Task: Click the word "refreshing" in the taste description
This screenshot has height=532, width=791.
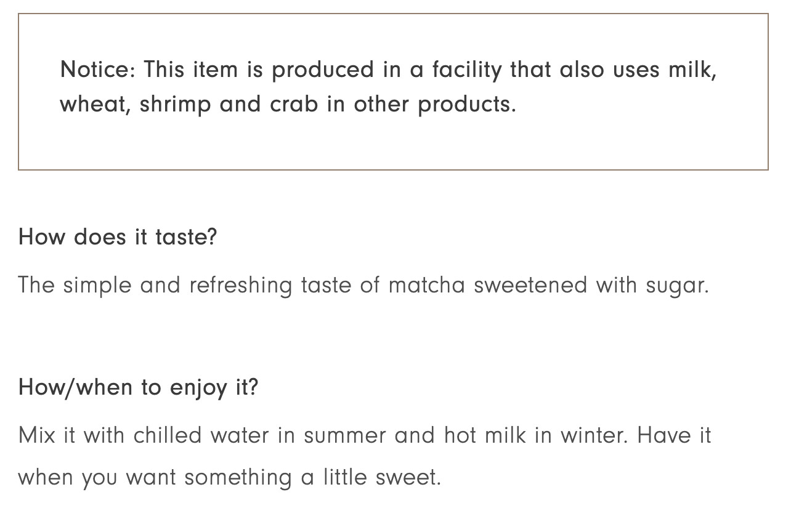Action: 240,285
